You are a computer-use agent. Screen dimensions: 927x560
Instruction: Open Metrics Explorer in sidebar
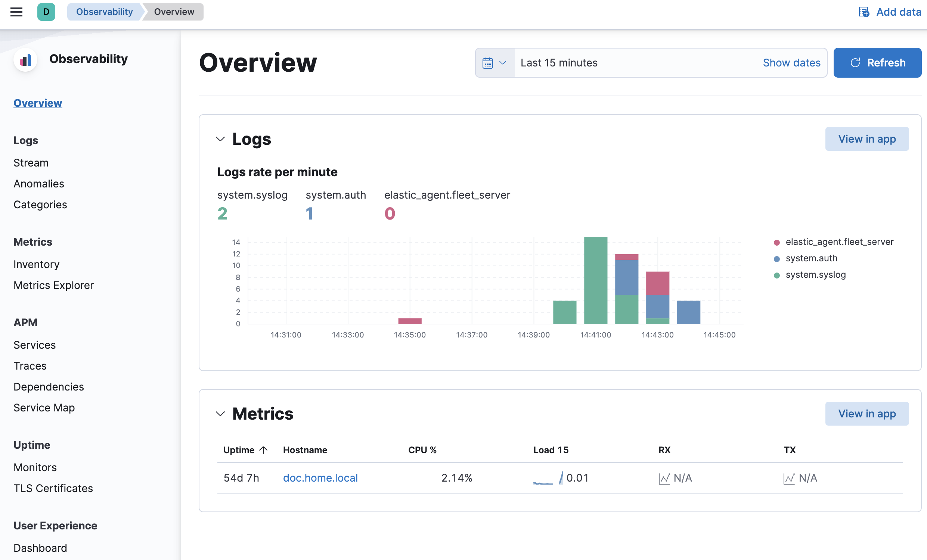(53, 286)
